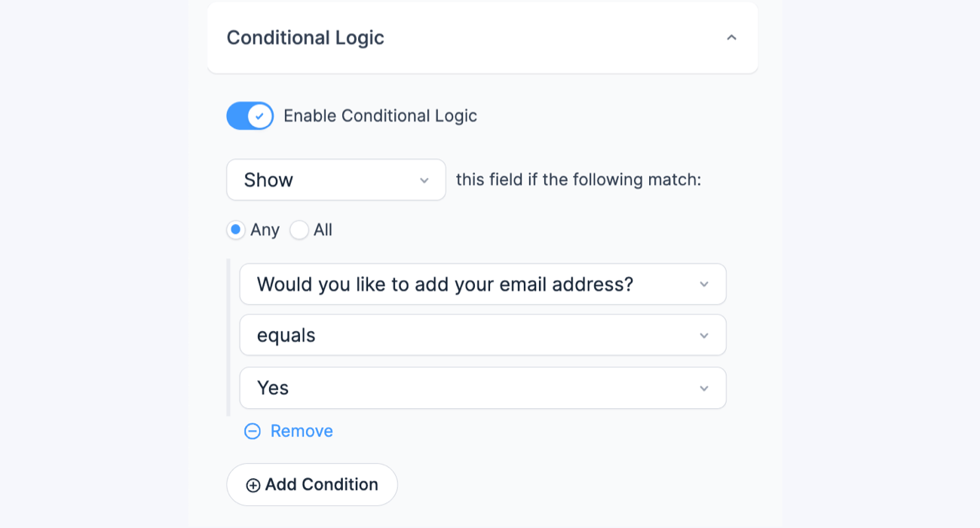This screenshot has width=980, height=528.
Task: Disable the Enable Conditional Logic toggle
Action: pos(250,115)
